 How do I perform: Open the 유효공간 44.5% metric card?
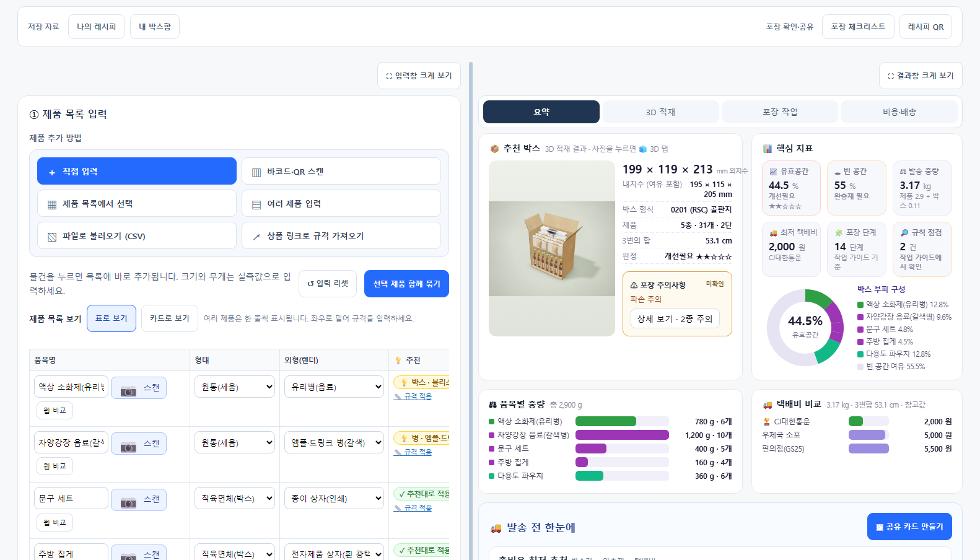[x=791, y=188]
